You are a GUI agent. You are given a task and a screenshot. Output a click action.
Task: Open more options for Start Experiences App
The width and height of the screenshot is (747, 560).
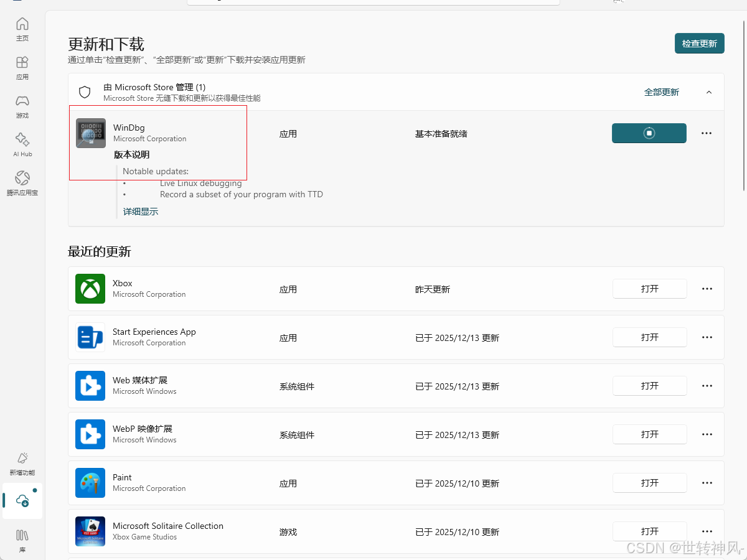point(707,337)
